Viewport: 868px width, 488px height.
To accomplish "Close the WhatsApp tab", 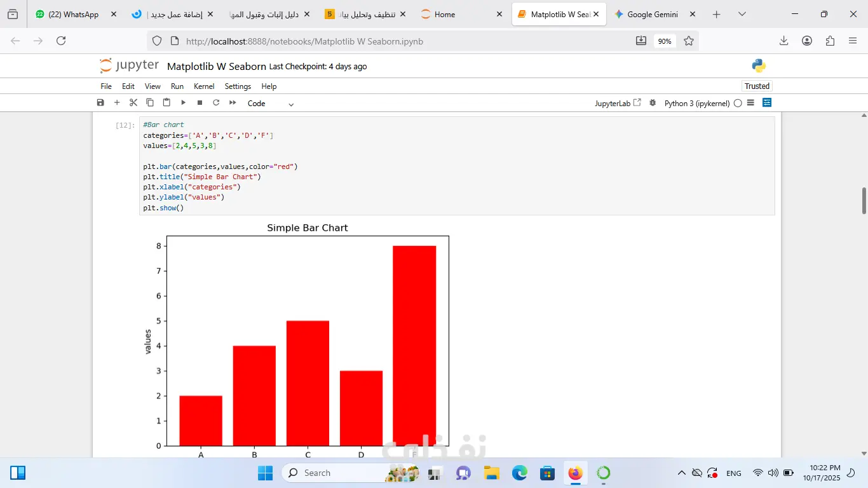I will 114,14.
